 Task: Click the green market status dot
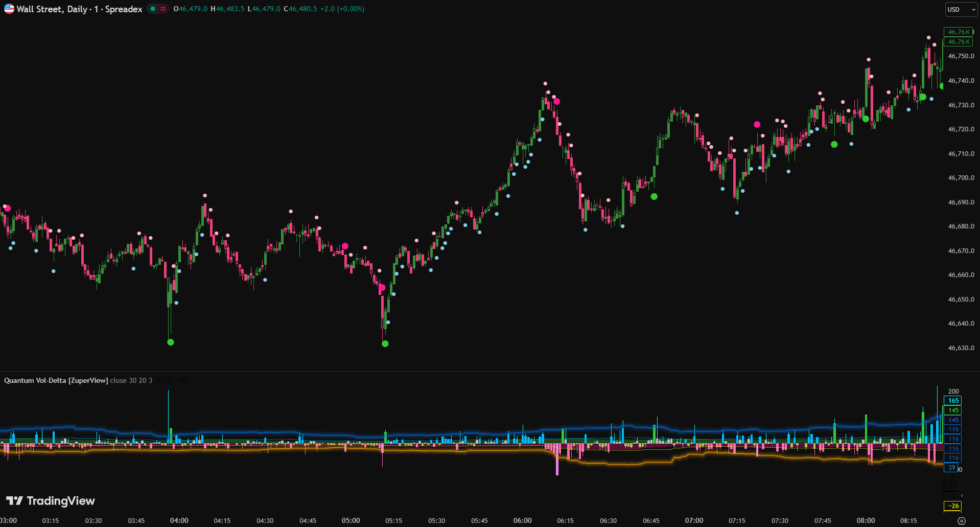(153, 9)
